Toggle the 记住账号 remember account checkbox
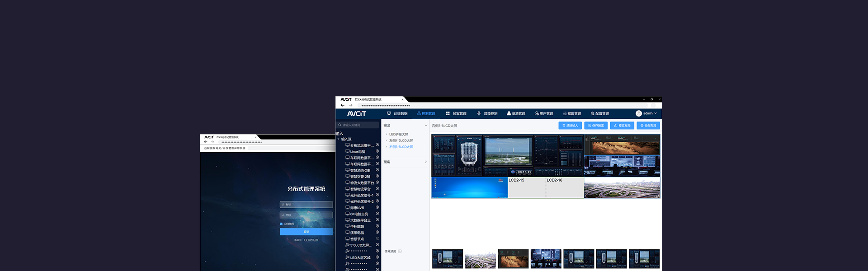Image resolution: width=868 pixels, height=271 pixels. pos(281,224)
